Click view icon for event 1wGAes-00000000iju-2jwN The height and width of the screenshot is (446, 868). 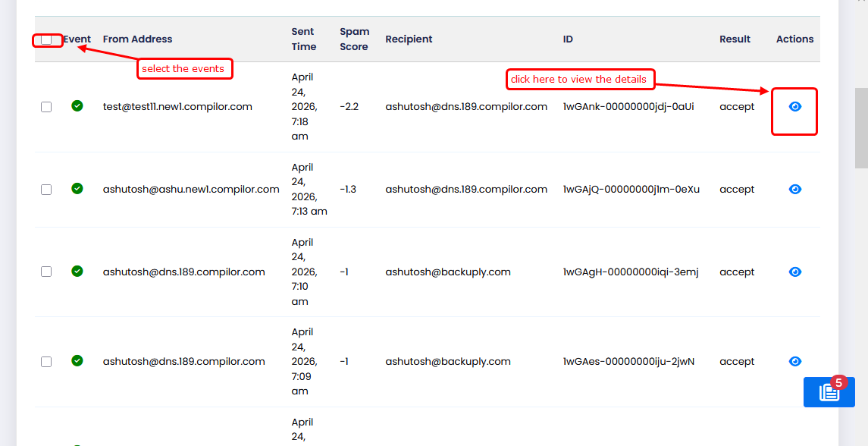(794, 362)
